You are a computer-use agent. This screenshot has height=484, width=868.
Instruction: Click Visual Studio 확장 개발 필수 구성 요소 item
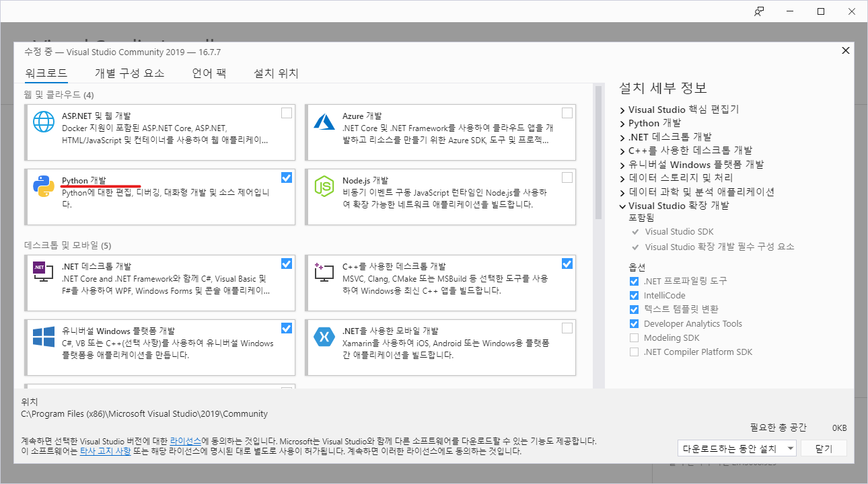click(x=720, y=247)
